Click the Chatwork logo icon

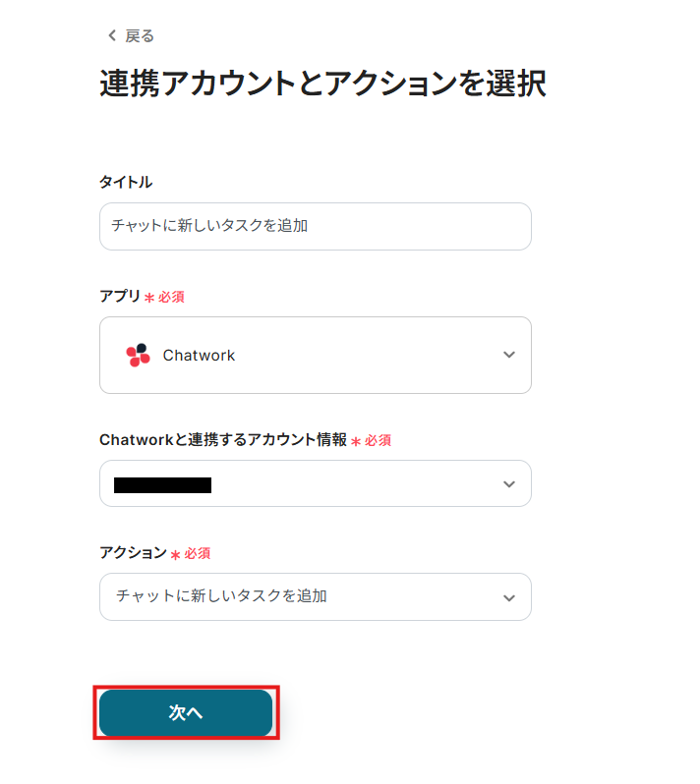(138, 355)
